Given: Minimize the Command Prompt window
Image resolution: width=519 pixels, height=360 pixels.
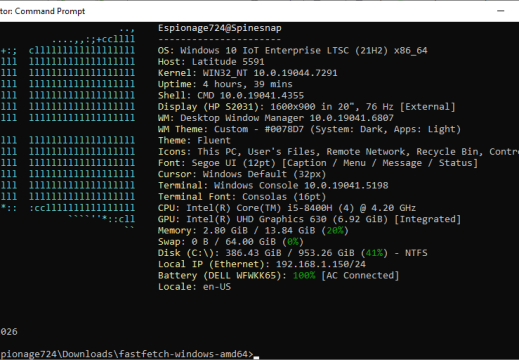Looking at the screenshot, I should [x=500, y=11].
